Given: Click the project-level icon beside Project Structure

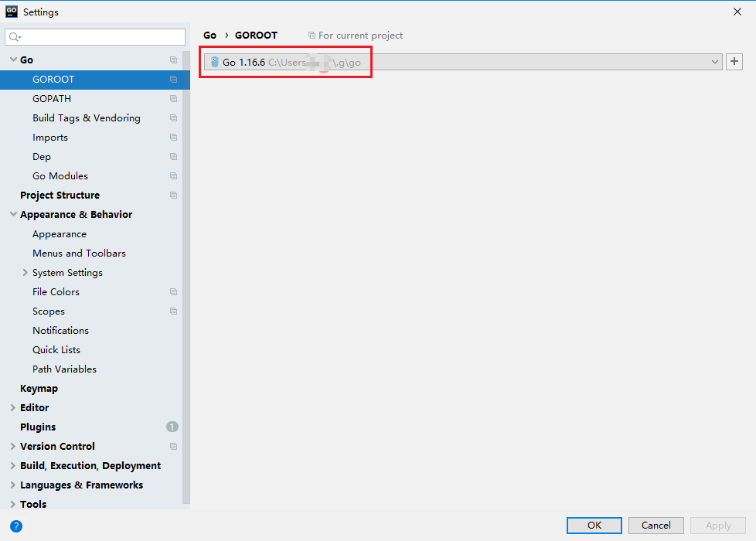Looking at the screenshot, I should 174,195.
